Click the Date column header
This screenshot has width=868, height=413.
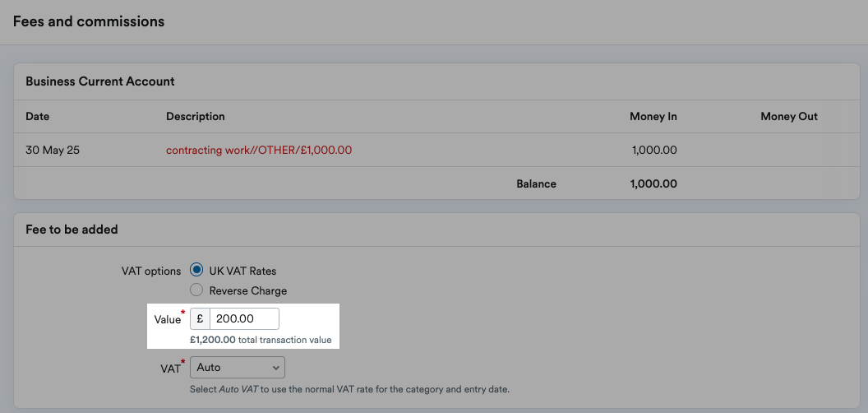pos(38,117)
